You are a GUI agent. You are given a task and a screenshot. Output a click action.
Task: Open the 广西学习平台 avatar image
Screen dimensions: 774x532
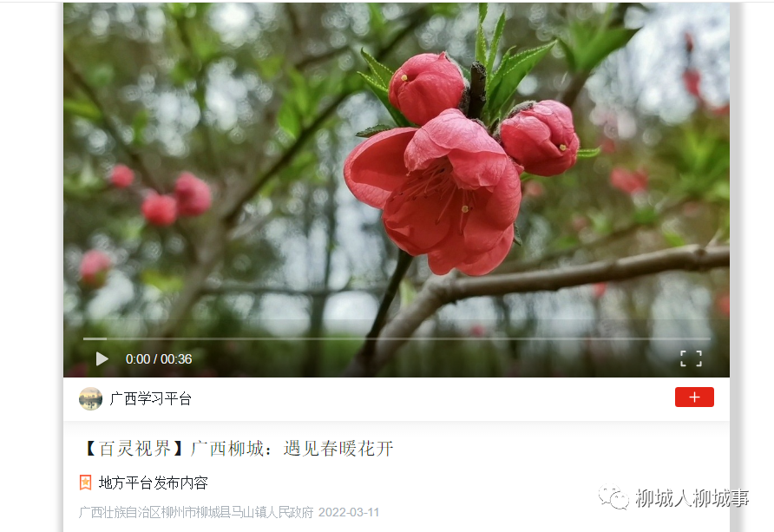91,398
